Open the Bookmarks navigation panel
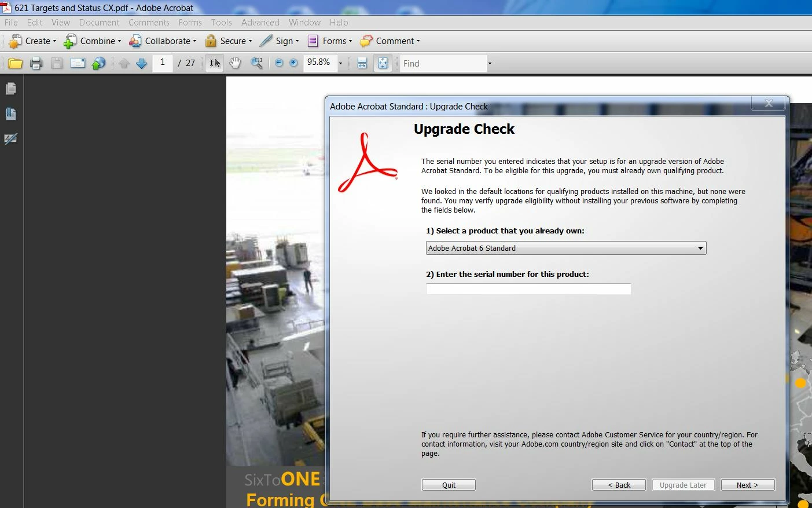The image size is (812, 508). coord(11,114)
